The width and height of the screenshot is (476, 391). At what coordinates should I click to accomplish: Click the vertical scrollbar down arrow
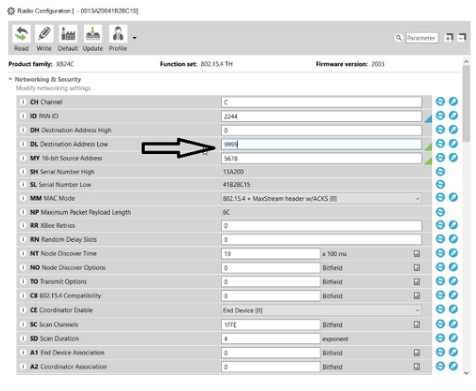point(466,373)
